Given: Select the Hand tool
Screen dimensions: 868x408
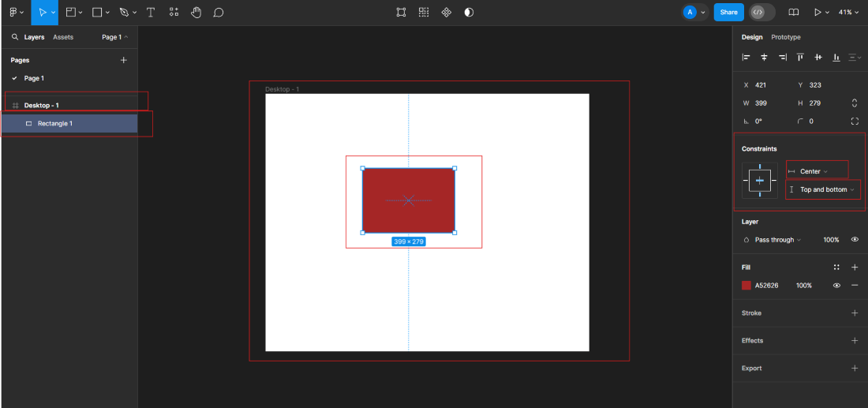Looking at the screenshot, I should (196, 12).
